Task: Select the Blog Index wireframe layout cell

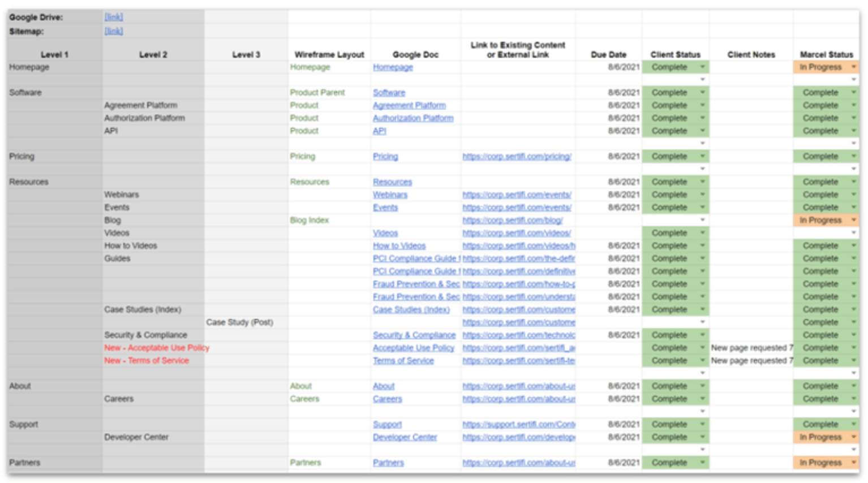Action: pos(309,220)
